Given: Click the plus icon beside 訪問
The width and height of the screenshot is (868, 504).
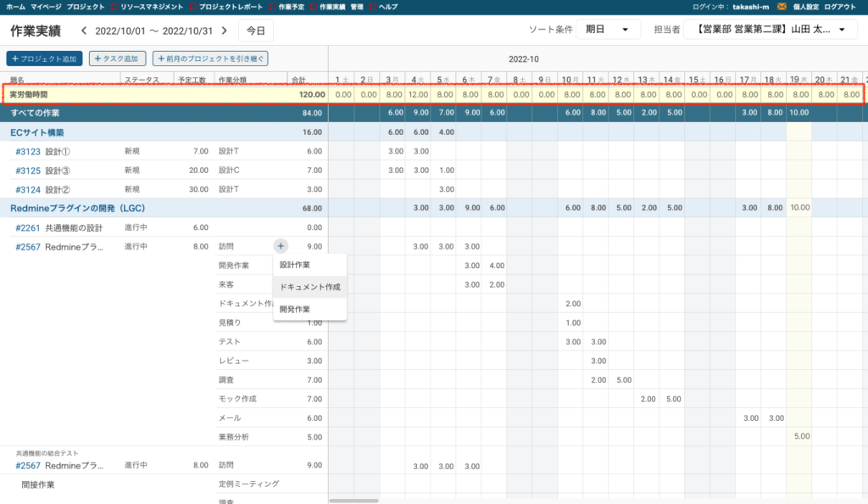Looking at the screenshot, I should tap(281, 246).
